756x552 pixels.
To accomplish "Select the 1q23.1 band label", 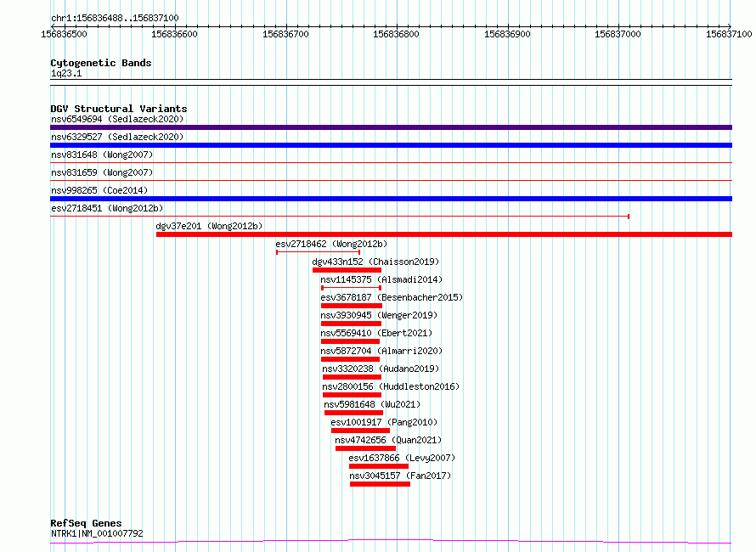I will (x=66, y=73).
